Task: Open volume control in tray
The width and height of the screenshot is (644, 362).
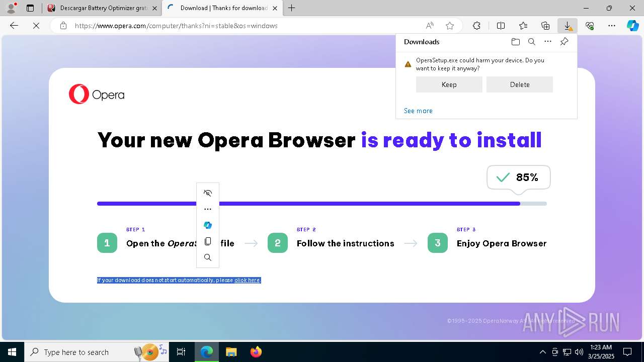Action: tap(579, 352)
